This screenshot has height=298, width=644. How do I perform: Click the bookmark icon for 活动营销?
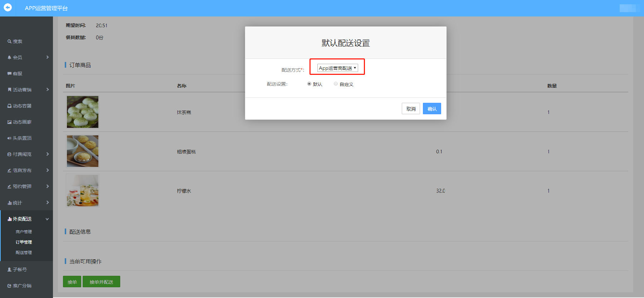(9, 90)
